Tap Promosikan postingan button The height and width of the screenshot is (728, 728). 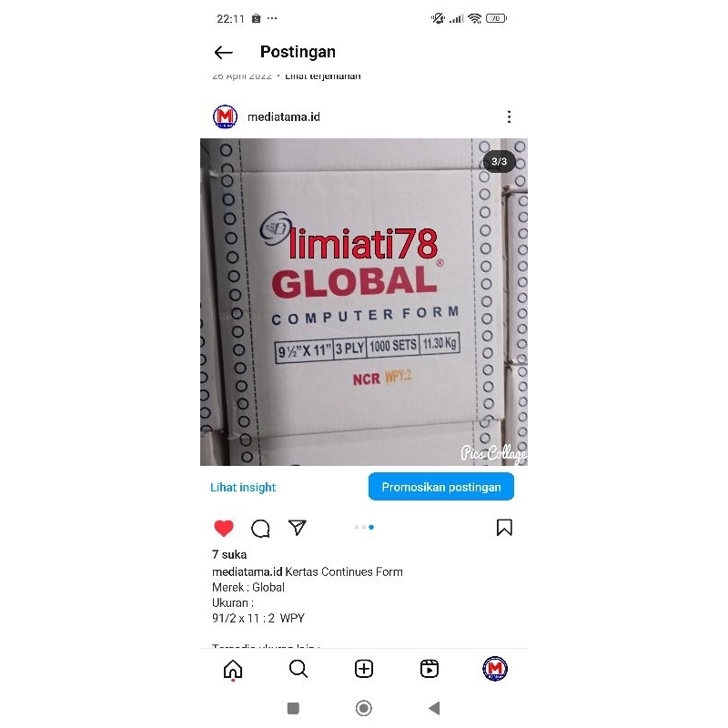click(x=441, y=487)
